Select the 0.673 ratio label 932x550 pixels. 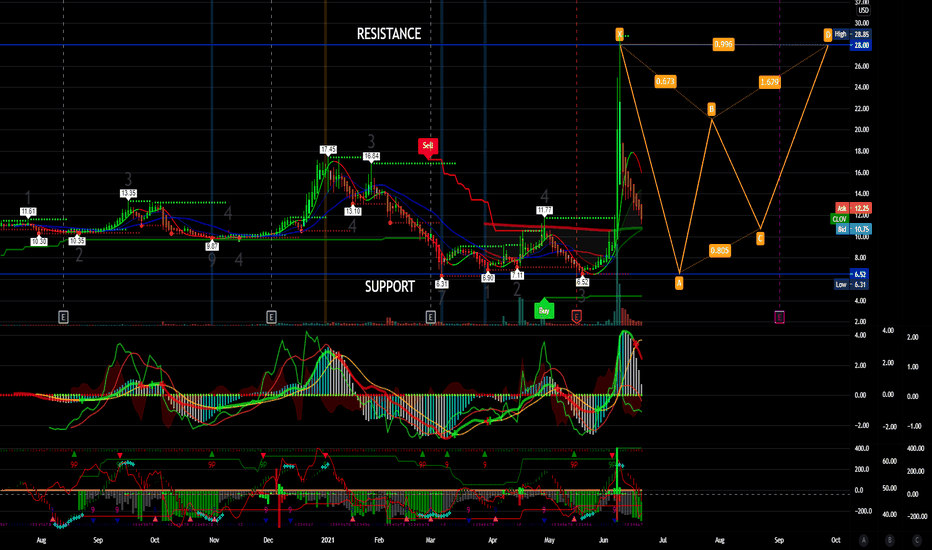pyautogui.click(x=665, y=81)
